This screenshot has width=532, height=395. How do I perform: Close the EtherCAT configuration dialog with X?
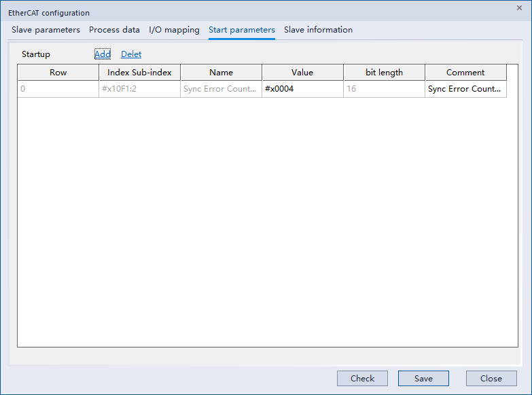pos(519,7)
